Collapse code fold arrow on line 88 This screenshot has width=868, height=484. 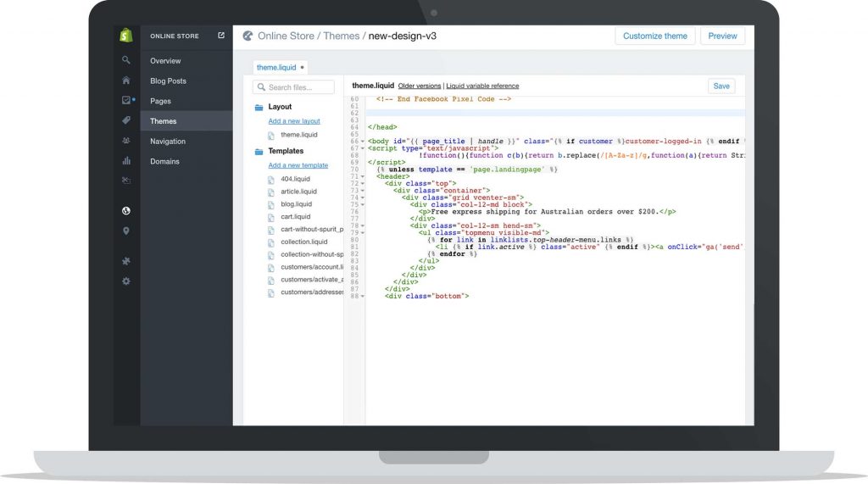tap(363, 297)
